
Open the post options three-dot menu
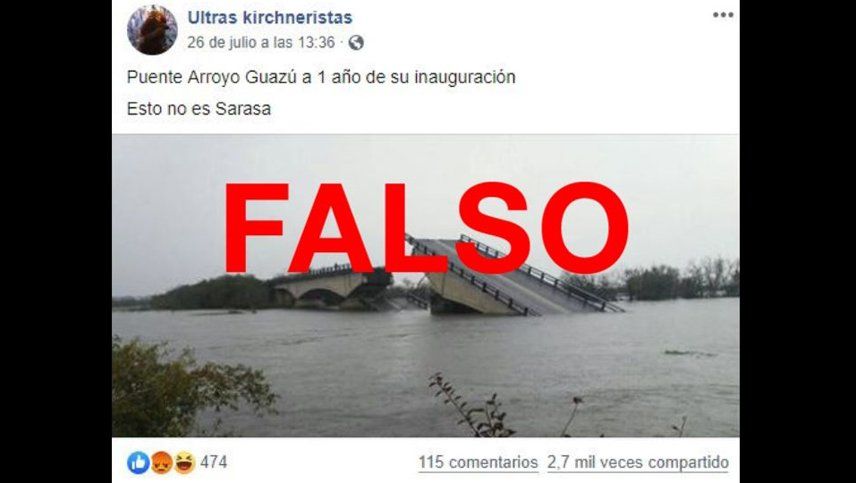(x=722, y=15)
